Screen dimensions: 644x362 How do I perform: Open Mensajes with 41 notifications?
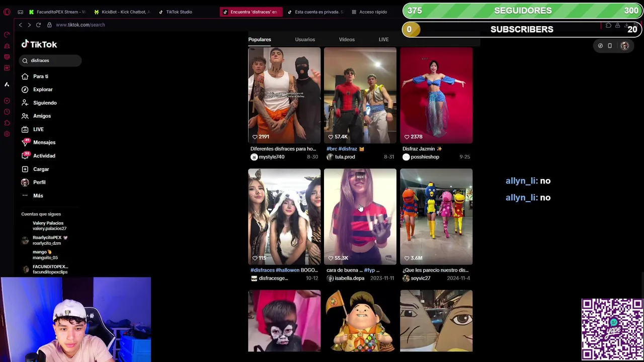coord(39,142)
